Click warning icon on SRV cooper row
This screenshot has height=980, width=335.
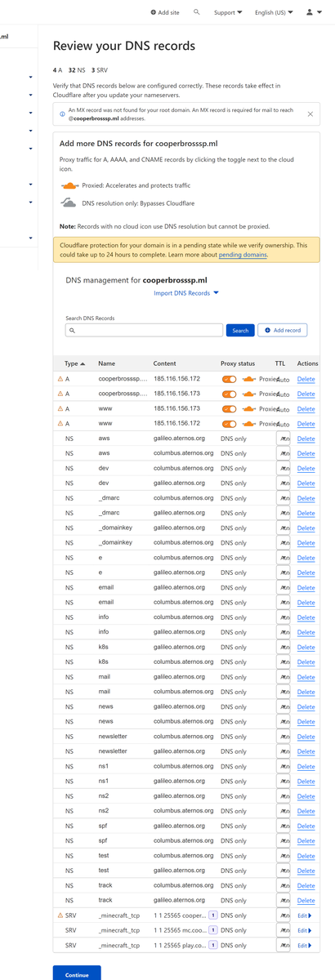[60, 915]
